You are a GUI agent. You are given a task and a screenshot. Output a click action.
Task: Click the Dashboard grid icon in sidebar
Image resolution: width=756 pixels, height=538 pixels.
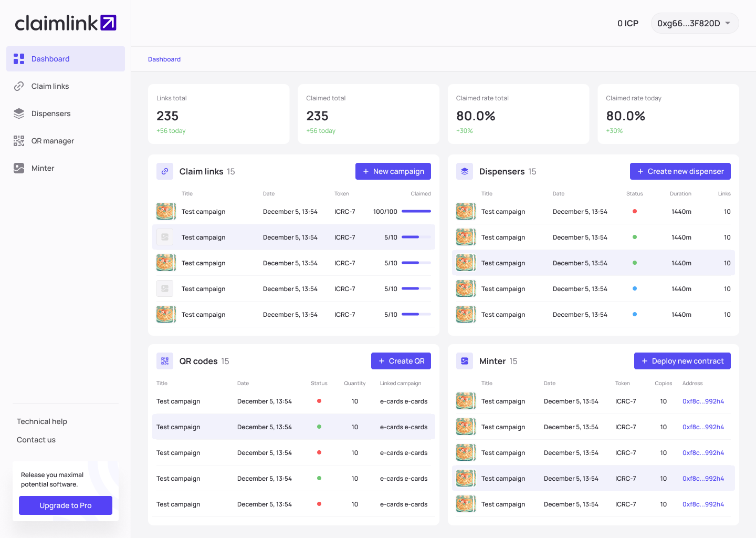[19, 59]
